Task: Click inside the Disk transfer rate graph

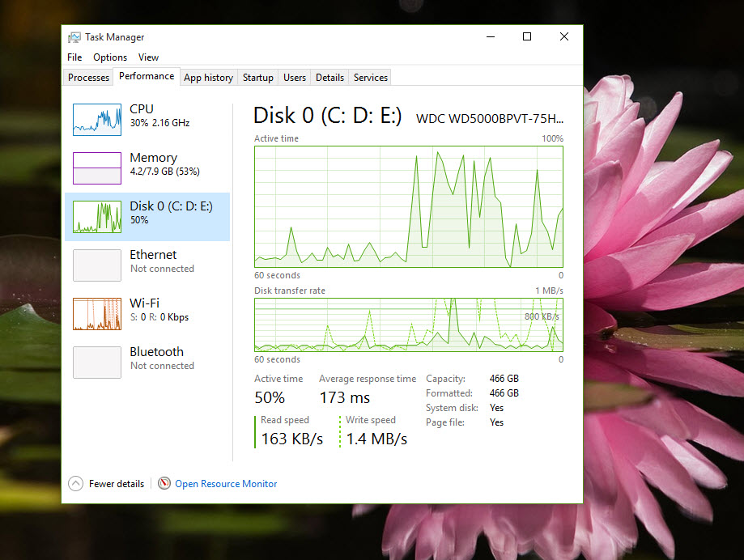Action: pyautogui.click(x=409, y=328)
